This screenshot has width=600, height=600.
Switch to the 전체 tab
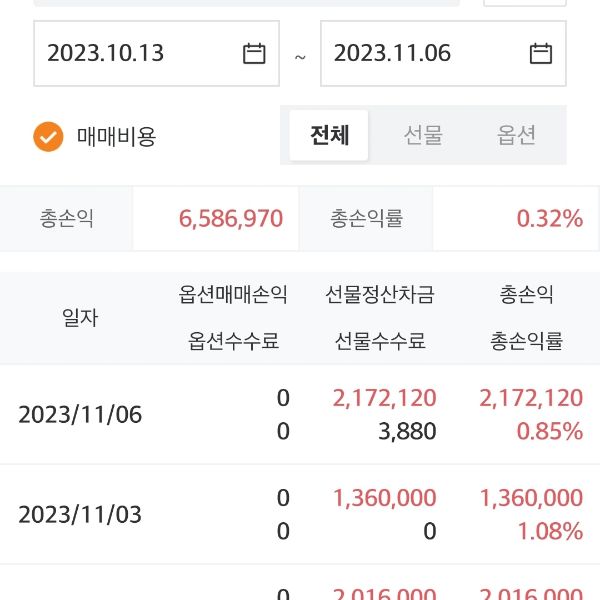coord(329,135)
